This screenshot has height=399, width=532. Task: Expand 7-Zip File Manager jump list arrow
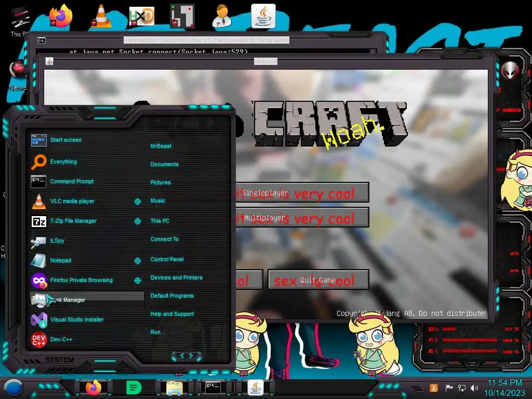(137, 221)
